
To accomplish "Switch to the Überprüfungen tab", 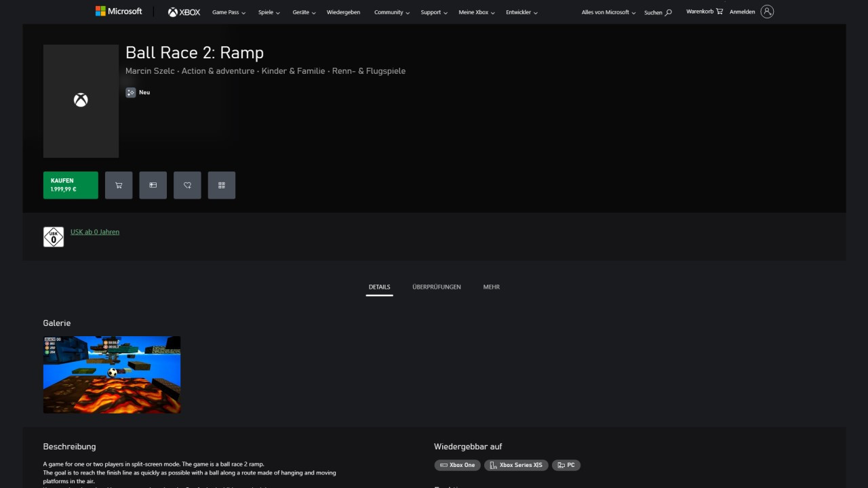I will 436,287.
